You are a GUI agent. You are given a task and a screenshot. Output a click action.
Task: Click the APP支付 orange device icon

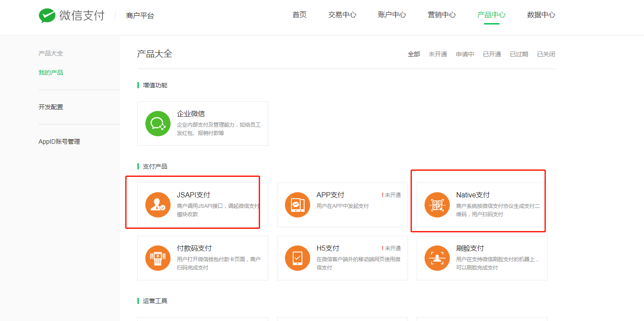point(298,205)
